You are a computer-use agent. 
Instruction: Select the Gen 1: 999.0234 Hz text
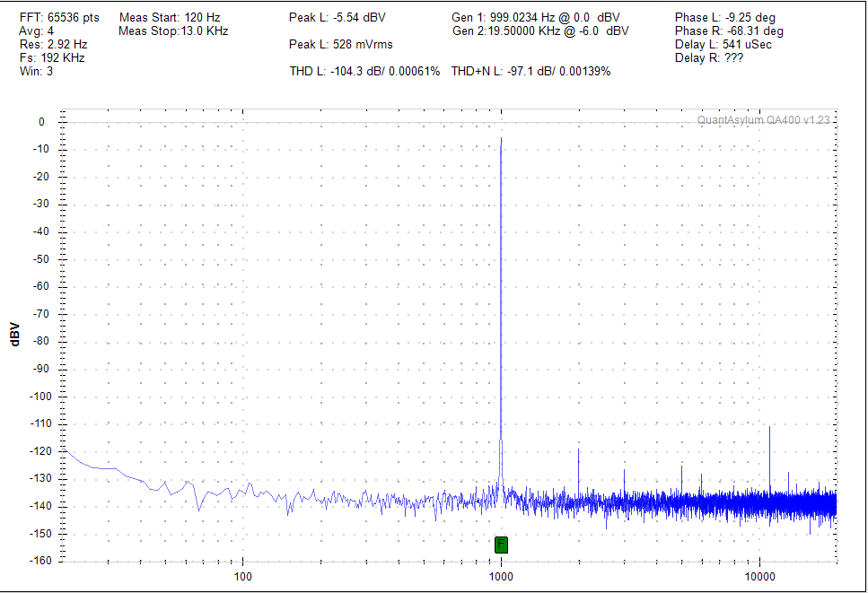[x=536, y=18]
